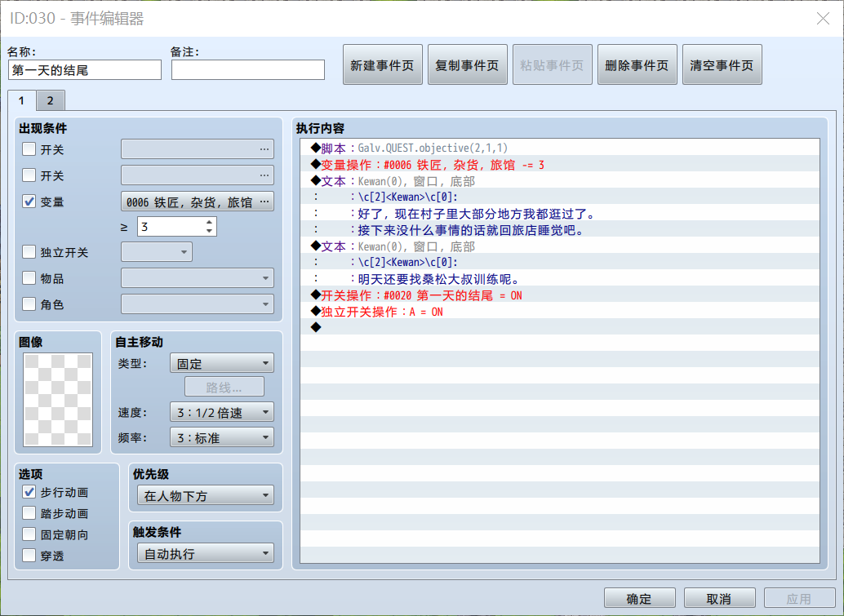This screenshot has height=616, width=844.
Task: Uncheck the 步行动画 option
Action: coord(29,492)
